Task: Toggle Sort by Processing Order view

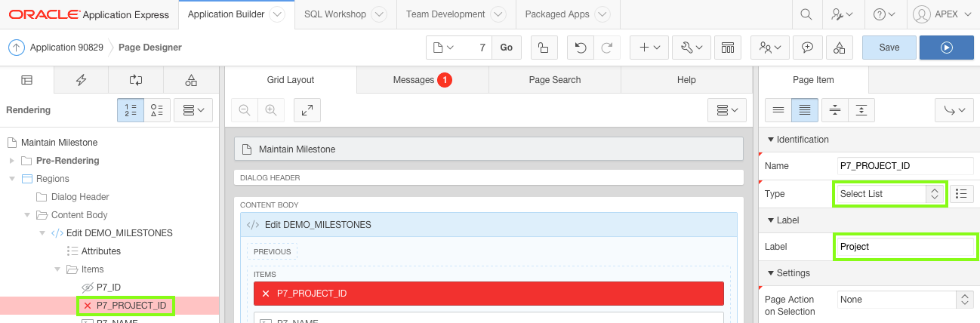Action: (x=130, y=110)
